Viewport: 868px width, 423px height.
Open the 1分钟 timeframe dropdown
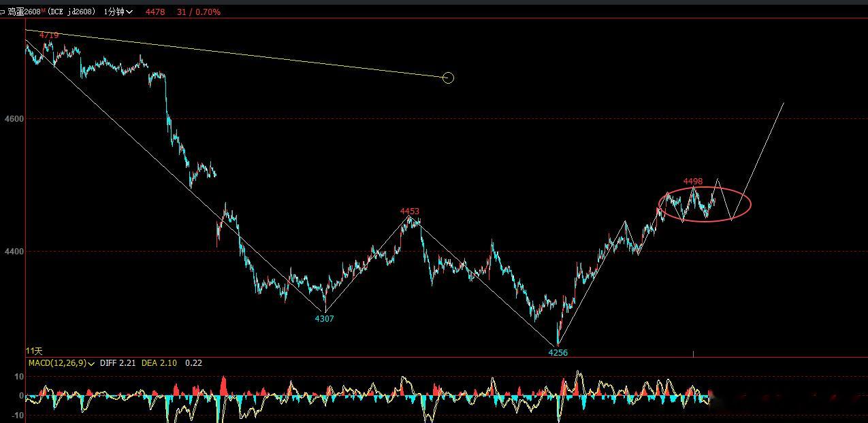coord(118,12)
